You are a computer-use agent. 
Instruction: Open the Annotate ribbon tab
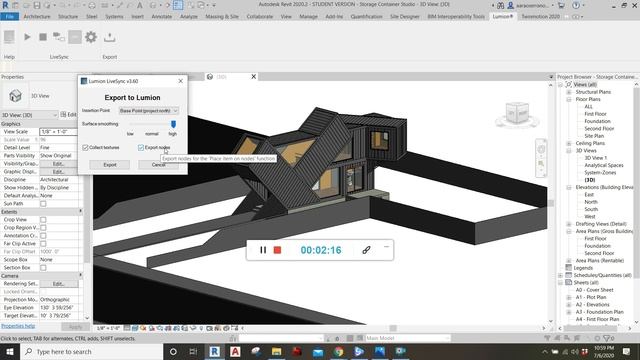tap(162, 17)
